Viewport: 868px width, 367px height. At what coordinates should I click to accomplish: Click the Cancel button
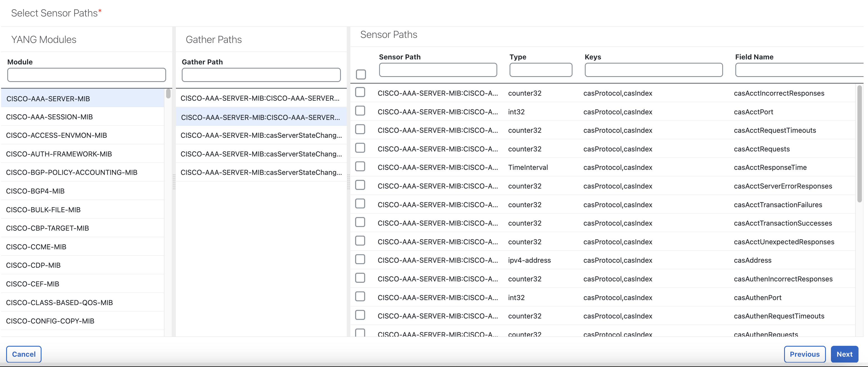tap(24, 354)
